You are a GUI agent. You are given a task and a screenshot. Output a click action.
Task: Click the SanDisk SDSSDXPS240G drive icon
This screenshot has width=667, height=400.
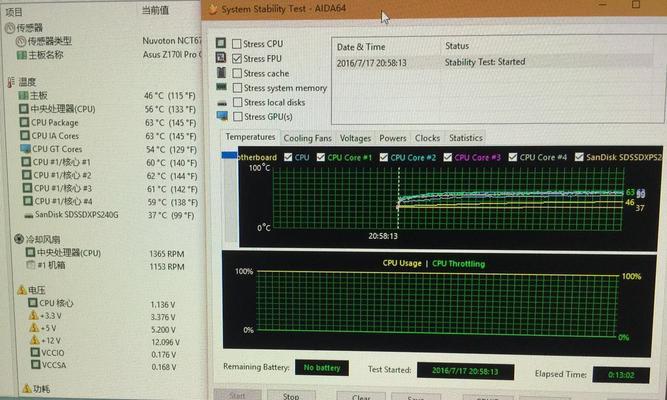click(x=29, y=215)
